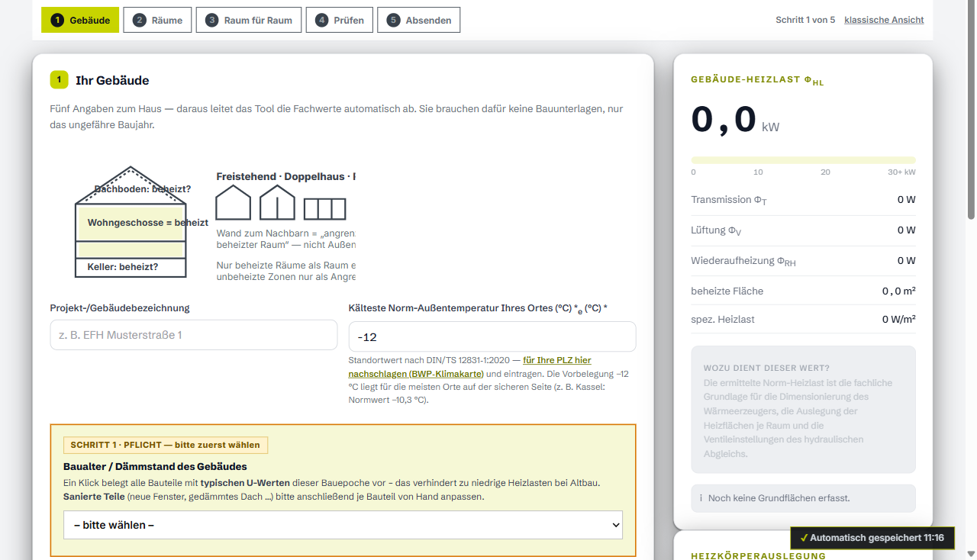Select the Gebäude step tab
This screenshot has height=560, width=977.
(80, 20)
